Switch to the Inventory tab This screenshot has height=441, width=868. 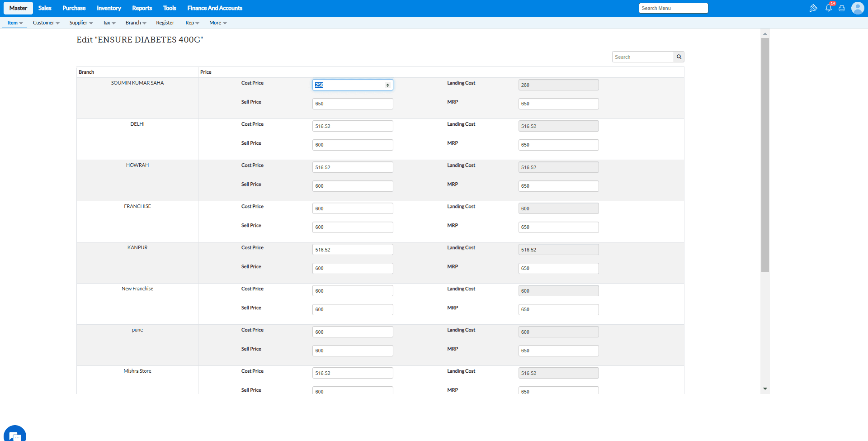coord(109,8)
